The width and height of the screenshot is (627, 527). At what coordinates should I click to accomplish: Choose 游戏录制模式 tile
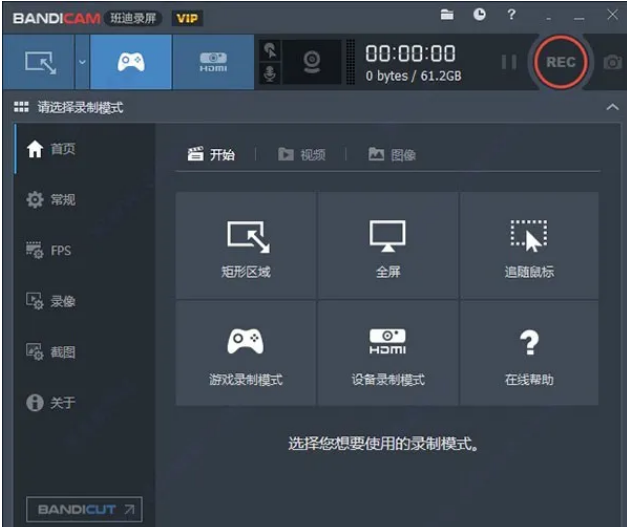click(246, 353)
